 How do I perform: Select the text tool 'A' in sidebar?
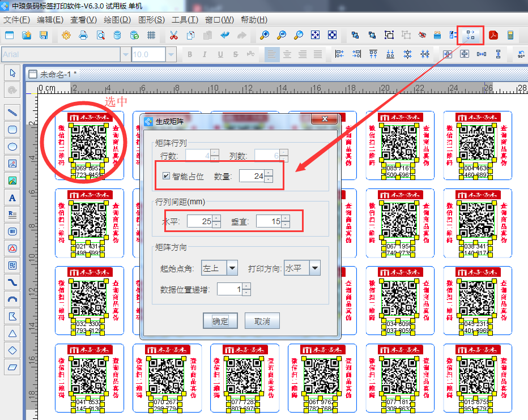[x=12, y=198]
